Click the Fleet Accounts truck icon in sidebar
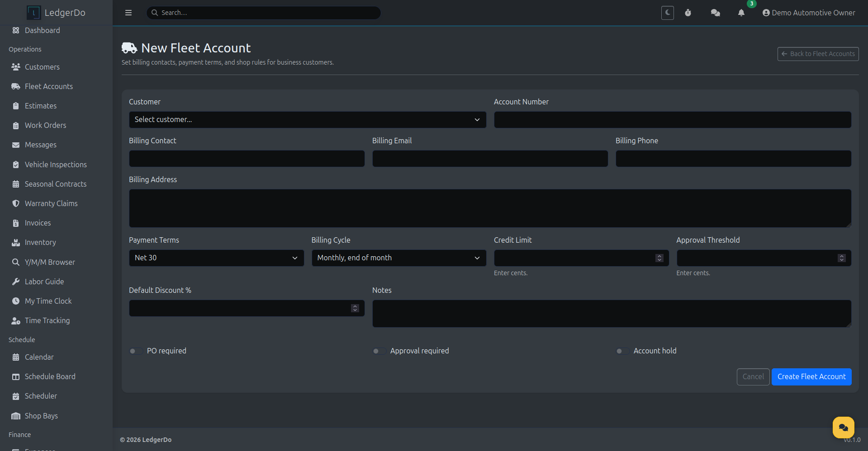This screenshot has height=451, width=868. coord(16,86)
